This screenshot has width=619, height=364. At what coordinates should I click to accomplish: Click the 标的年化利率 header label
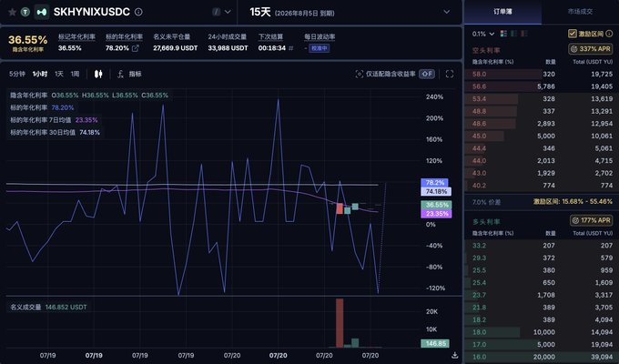click(124, 36)
